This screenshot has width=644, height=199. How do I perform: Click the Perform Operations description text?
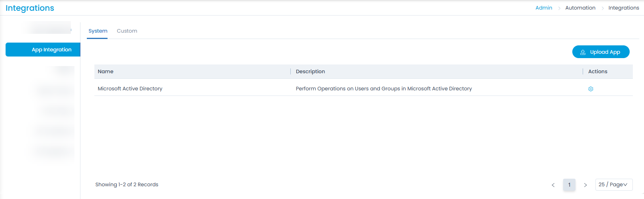pos(384,88)
